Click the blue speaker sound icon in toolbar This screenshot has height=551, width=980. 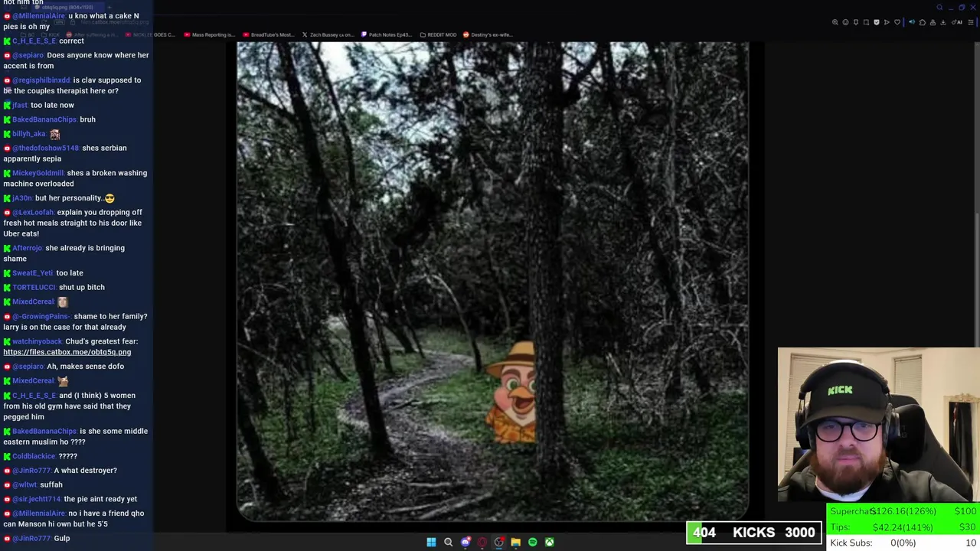(x=912, y=22)
